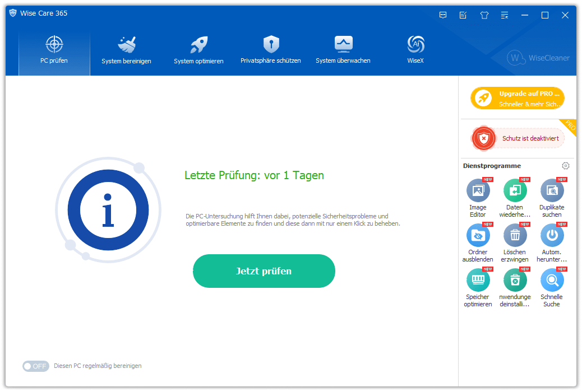Close the Wise Care 365 window

pyautogui.click(x=565, y=15)
